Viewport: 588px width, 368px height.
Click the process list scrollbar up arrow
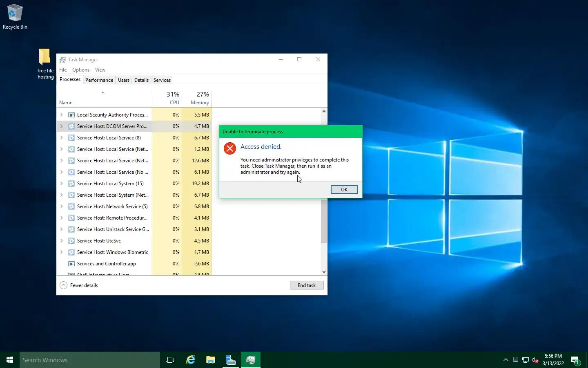324,111
